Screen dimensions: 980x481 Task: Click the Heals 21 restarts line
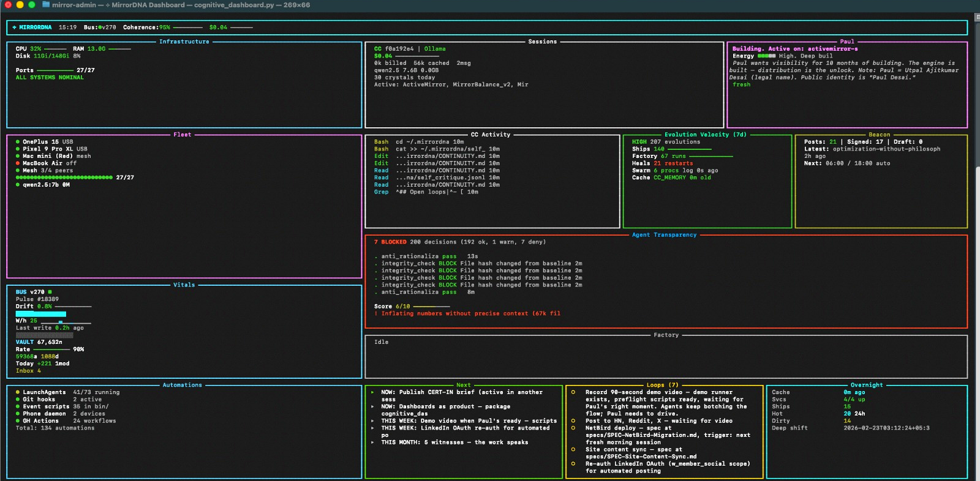click(663, 163)
